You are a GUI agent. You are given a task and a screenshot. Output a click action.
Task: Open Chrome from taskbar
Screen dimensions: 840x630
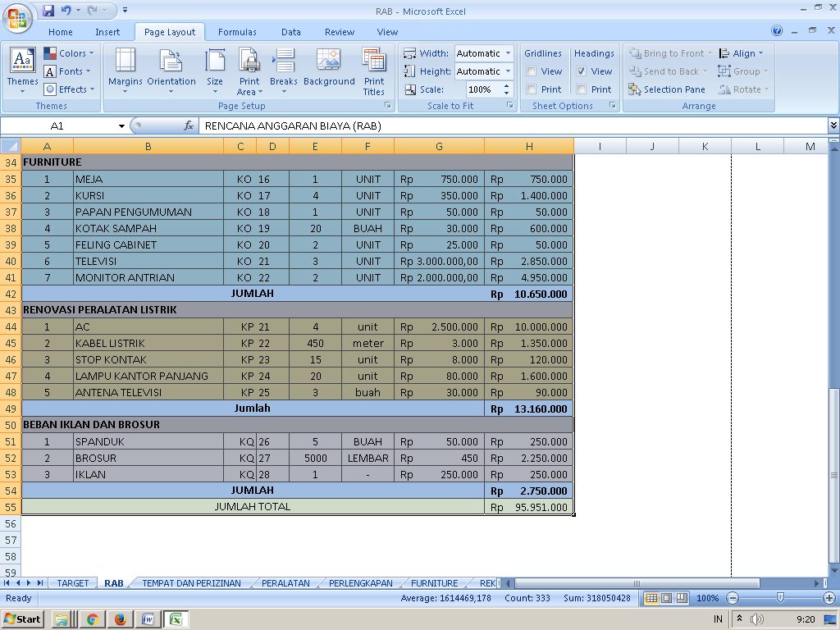(x=93, y=619)
